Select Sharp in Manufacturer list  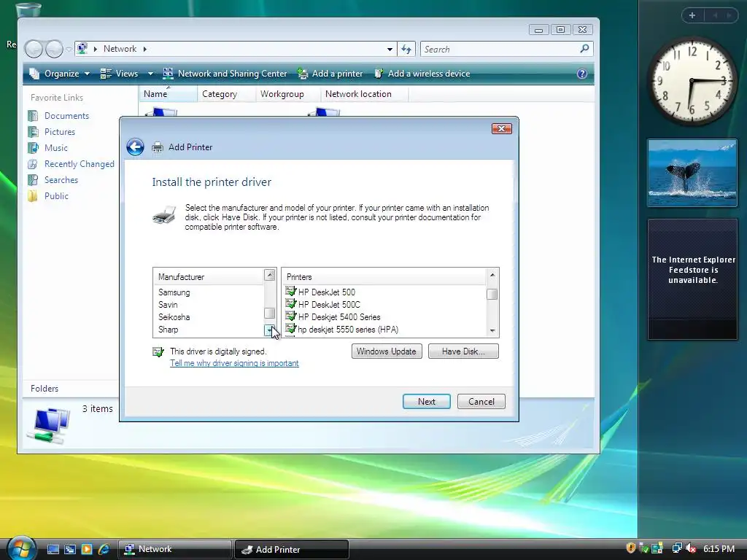(208, 330)
